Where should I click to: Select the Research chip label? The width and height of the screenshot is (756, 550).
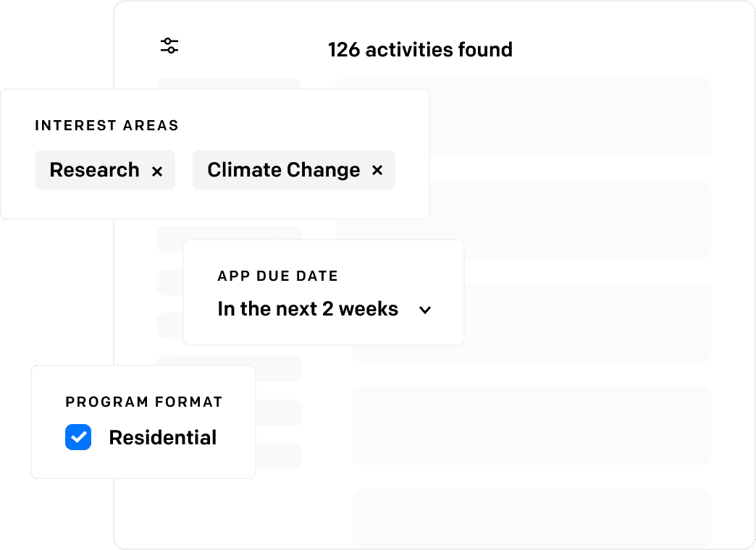point(94,169)
